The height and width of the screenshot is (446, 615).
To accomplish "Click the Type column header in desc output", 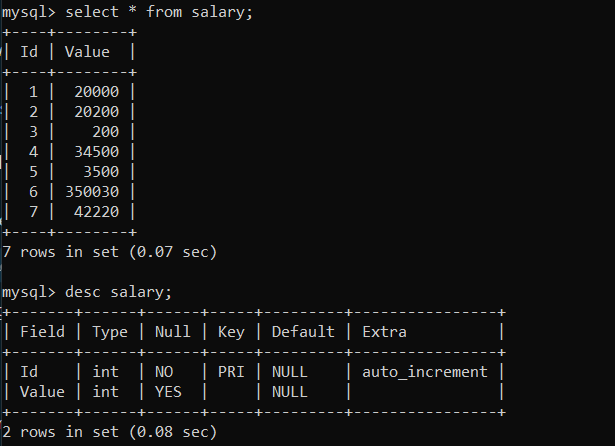I will (110, 333).
